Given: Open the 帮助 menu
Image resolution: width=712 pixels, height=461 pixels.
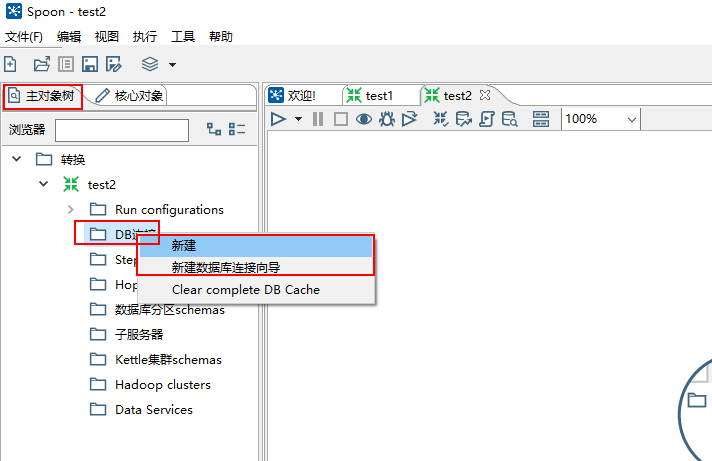Looking at the screenshot, I should (221, 36).
